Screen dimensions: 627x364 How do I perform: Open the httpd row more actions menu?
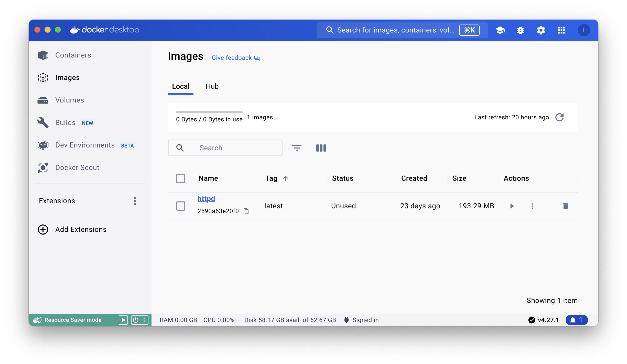click(x=532, y=206)
